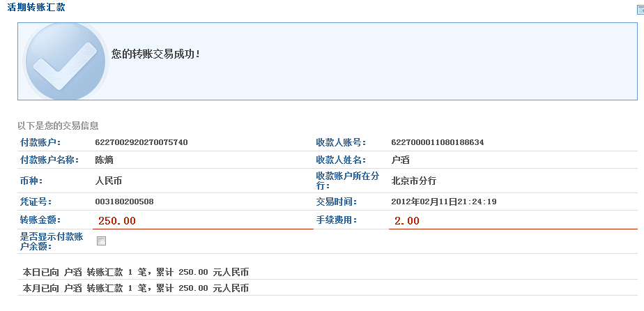Click the large blue checkmark success icon
This screenshot has height=311, width=644.
[x=66, y=61]
